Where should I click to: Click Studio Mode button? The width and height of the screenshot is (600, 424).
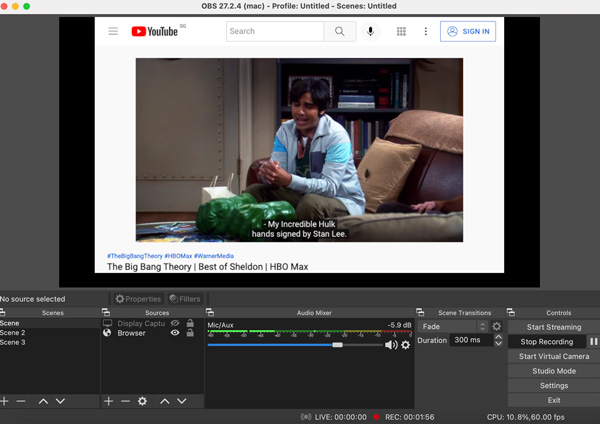click(x=554, y=371)
